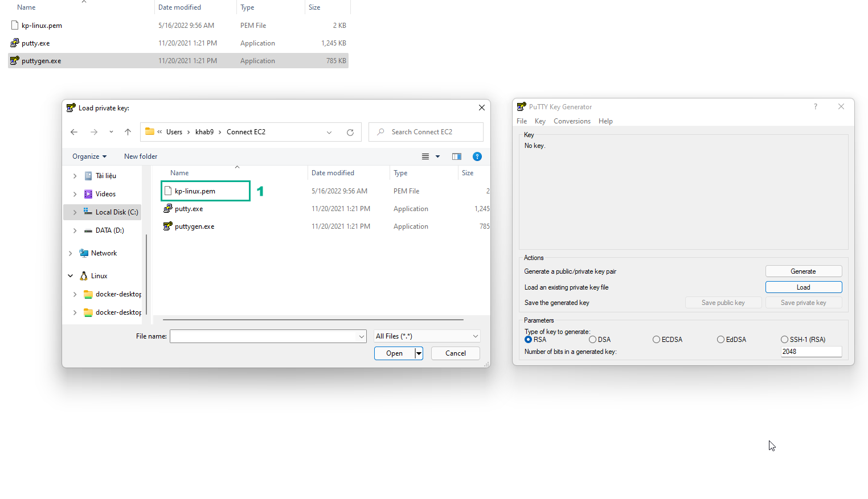Open PuTTYgen File menu
This screenshot has width=868, height=499.
pyautogui.click(x=522, y=121)
